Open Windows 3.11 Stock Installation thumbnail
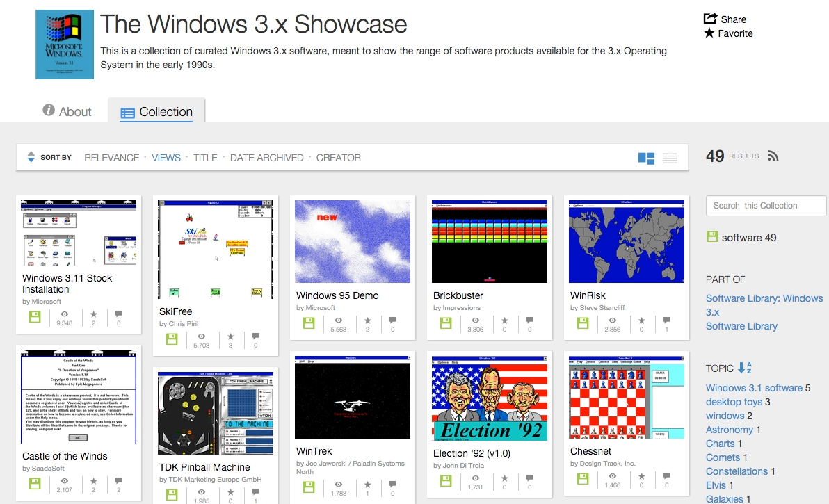829x504 pixels. point(79,232)
